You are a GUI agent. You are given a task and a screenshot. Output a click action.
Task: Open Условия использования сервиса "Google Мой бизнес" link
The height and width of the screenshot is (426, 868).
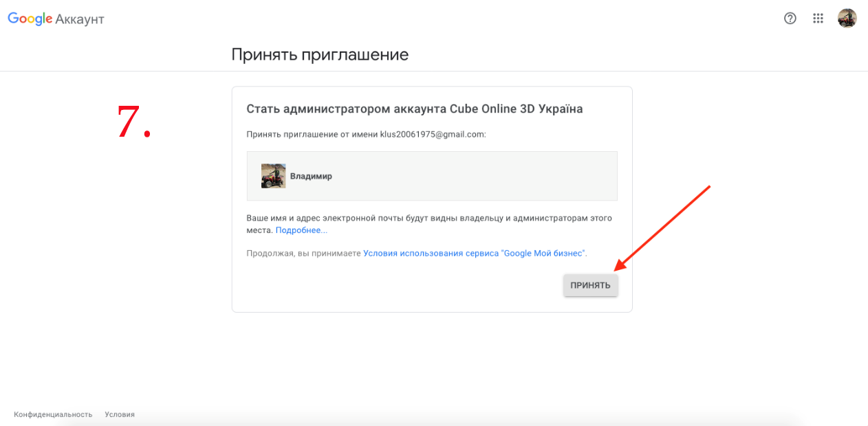pos(475,254)
